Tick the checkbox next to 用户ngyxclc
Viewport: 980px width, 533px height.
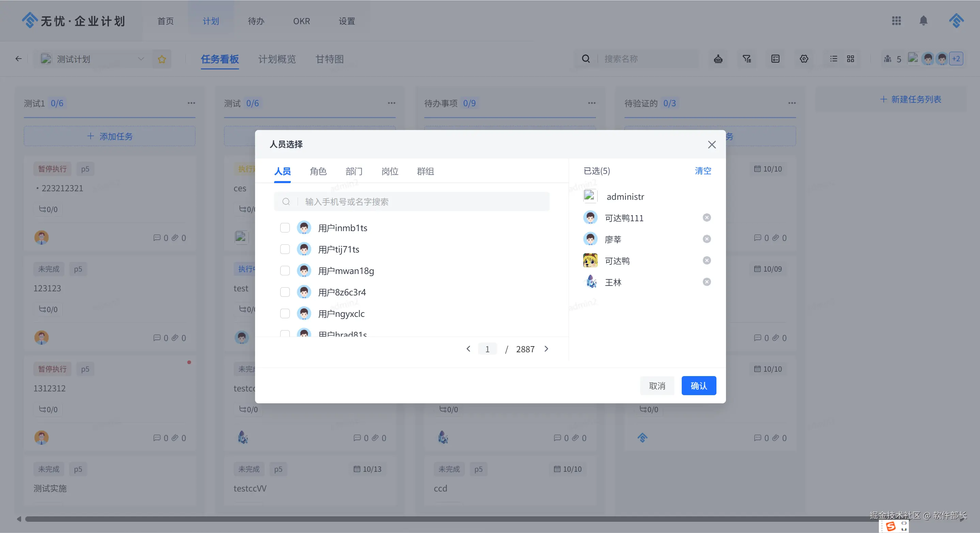[285, 314]
